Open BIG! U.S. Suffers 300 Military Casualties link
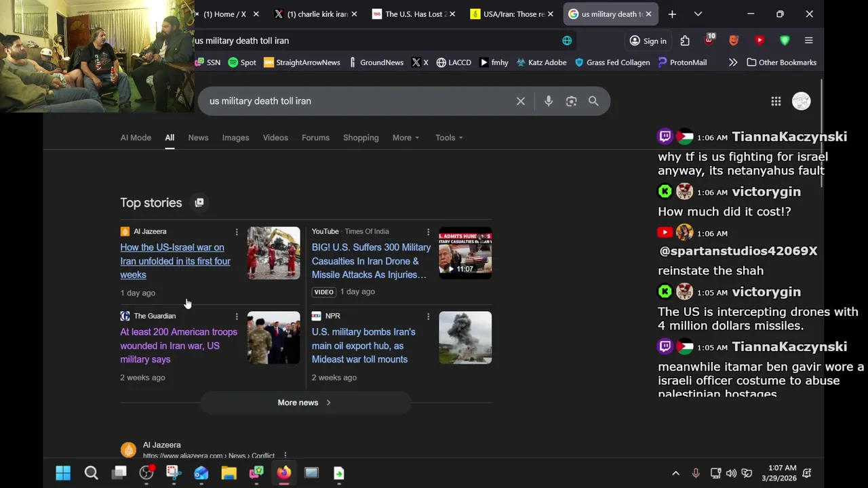Viewport: 868px width, 488px height. click(371, 261)
